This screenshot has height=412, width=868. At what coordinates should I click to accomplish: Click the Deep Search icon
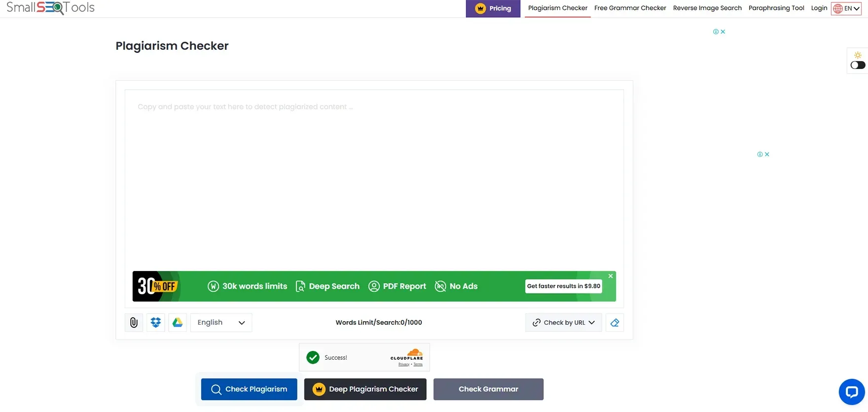[x=300, y=286]
